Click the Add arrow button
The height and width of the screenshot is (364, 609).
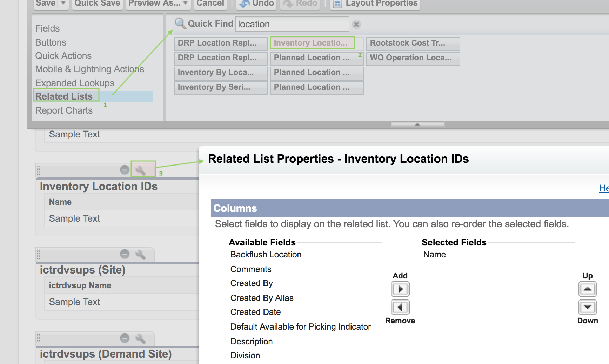tap(400, 289)
